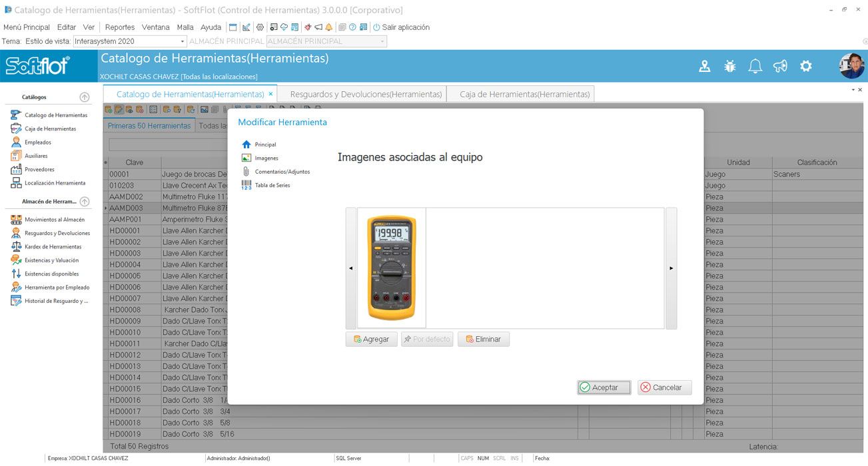Viewport: 868px width, 466px height.
Task: Open the settings gear in blue header
Action: tap(806, 66)
